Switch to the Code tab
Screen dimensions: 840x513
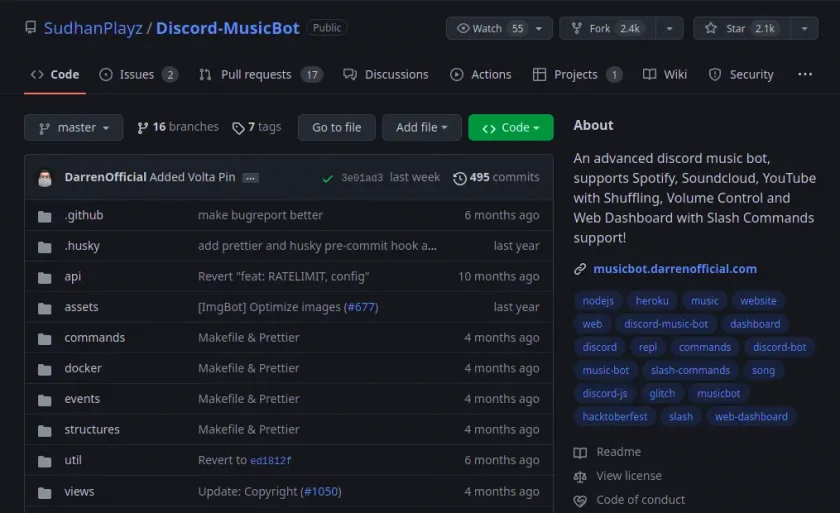tap(55, 74)
